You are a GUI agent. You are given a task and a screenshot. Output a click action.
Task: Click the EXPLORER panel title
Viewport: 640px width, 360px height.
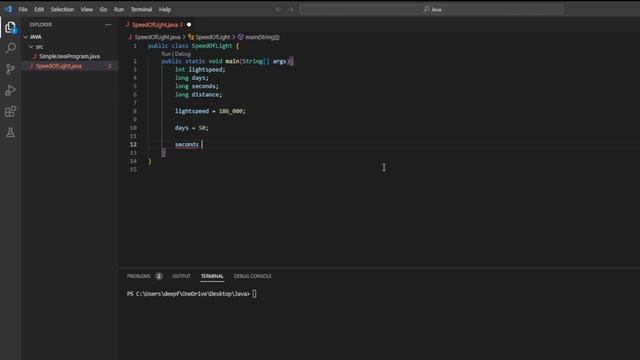[x=40, y=24]
